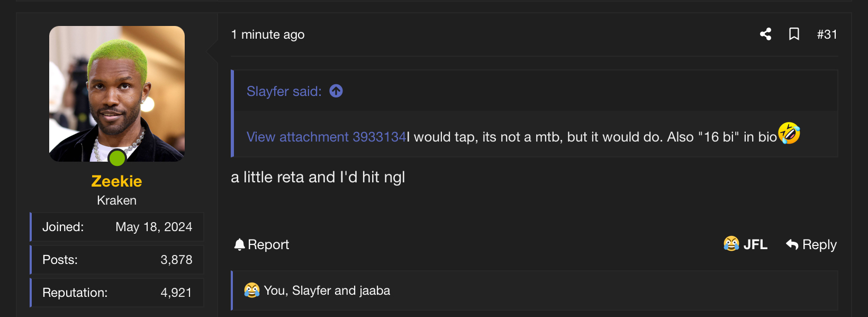The width and height of the screenshot is (868, 317).
Task: Click Zeekie's green online status dot
Action: point(117,158)
